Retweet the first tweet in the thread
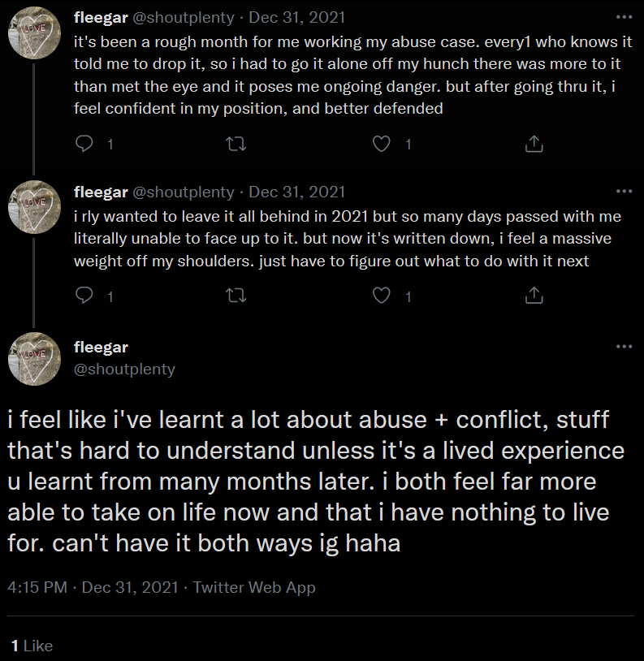The width and height of the screenshot is (644, 661). [x=235, y=144]
